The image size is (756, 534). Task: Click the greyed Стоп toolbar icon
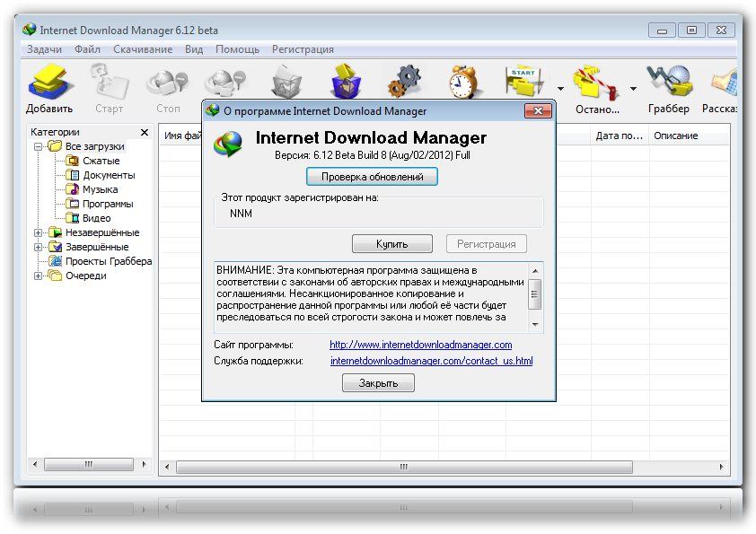(x=167, y=83)
